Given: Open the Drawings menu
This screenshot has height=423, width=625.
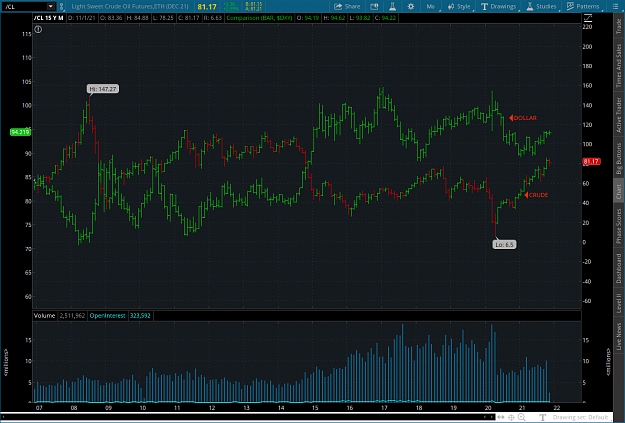Looking at the screenshot, I should tap(499, 6).
